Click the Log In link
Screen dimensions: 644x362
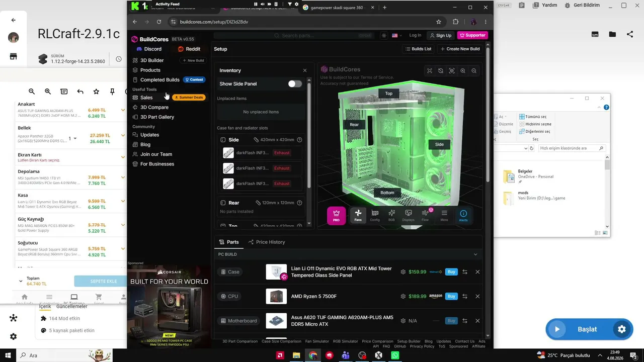pyautogui.click(x=415, y=35)
